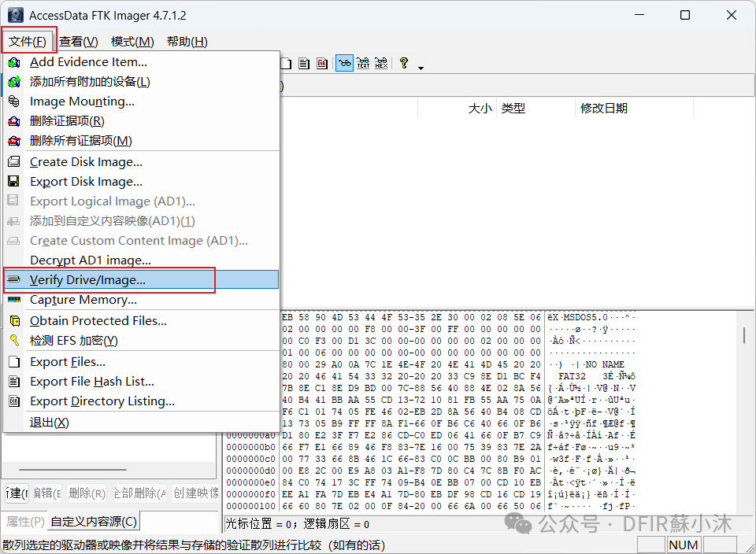Select Export Directory Listing... entry
This screenshot has height=554, width=756.
click(141, 401)
